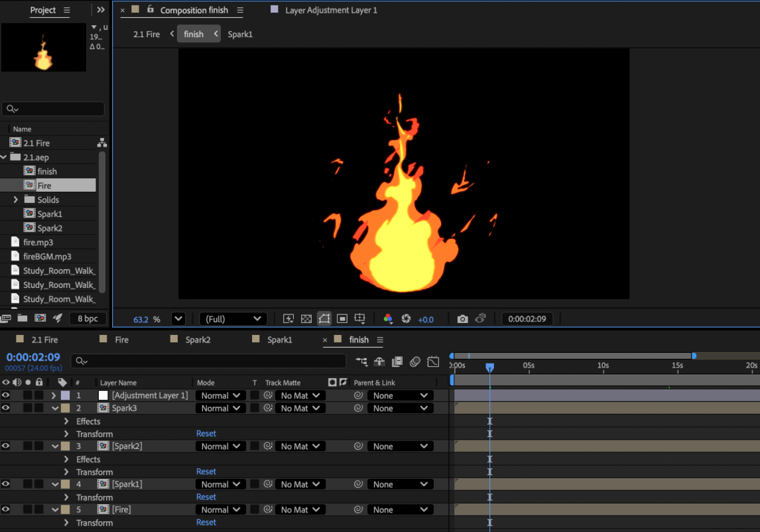760x532 pixels.
Task: Click the show channel color icon
Action: pyautogui.click(x=388, y=318)
